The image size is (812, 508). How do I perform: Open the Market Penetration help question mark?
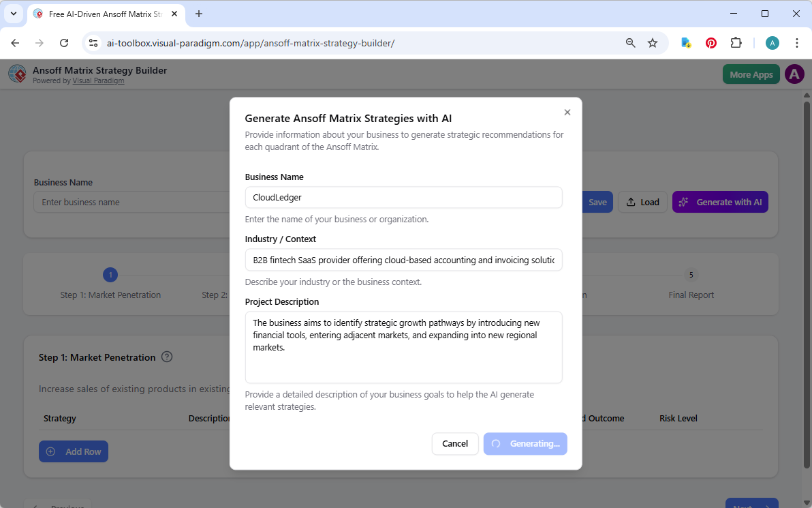167,357
